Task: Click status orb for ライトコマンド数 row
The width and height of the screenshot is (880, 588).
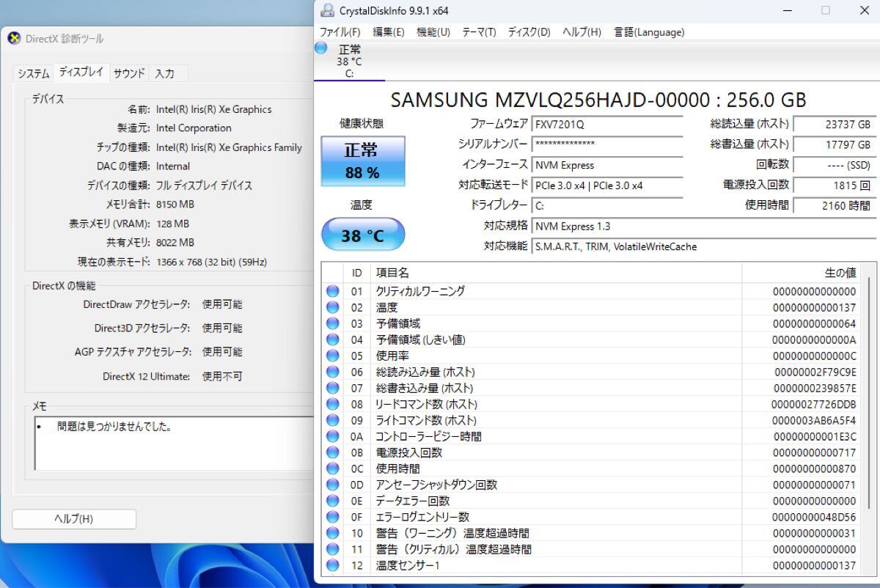Action: pyautogui.click(x=333, y=420)
